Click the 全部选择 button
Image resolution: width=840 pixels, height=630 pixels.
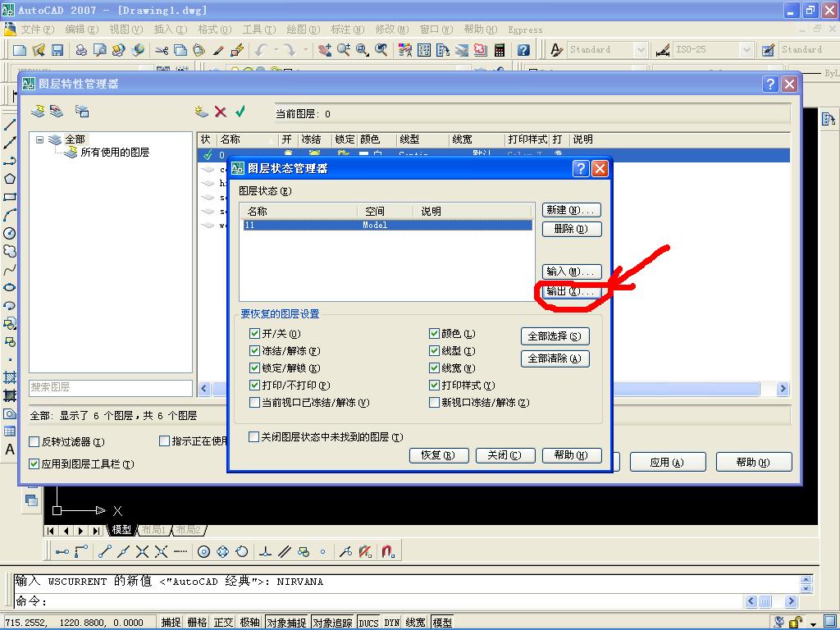(x=555, y=336)
